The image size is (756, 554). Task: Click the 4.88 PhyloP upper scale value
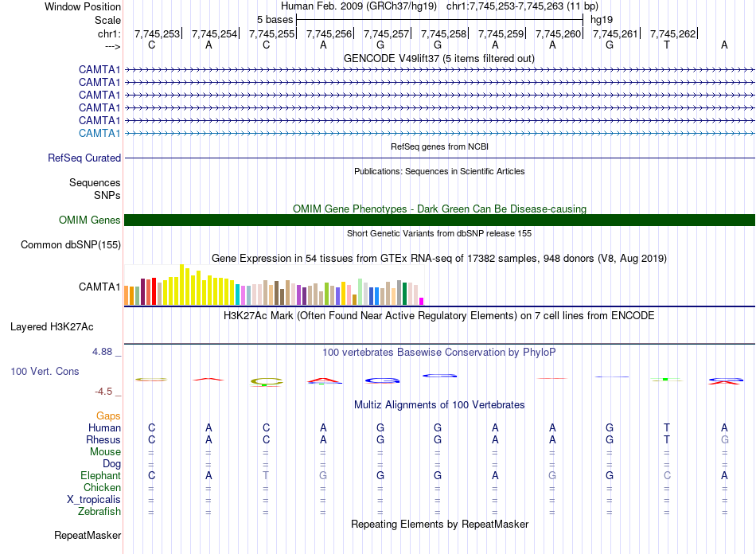coord(102,352)
